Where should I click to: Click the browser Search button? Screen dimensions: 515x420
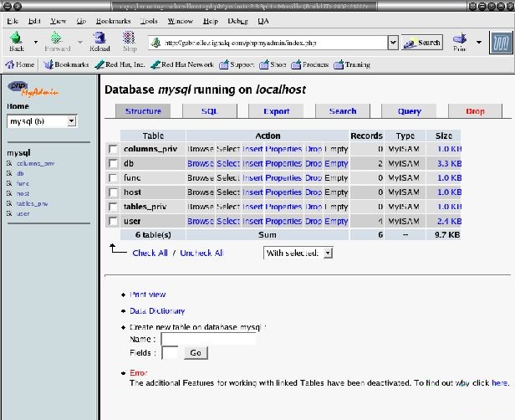click(422, 43)
